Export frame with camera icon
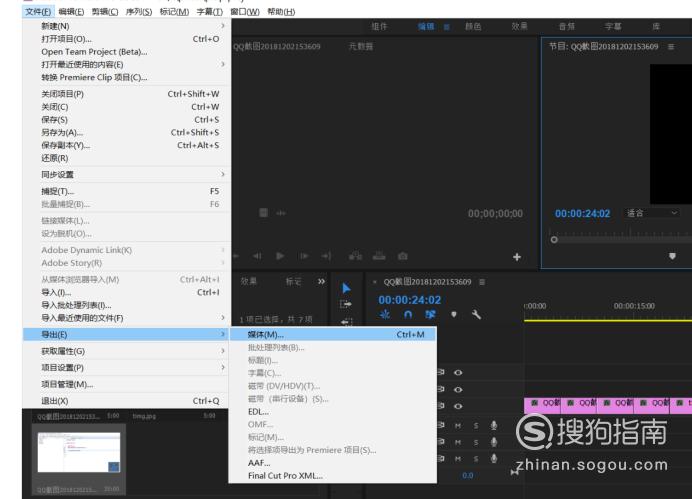The width and height of the screenshot is (692, 499). pyautogui.click(x=402, y=256)
